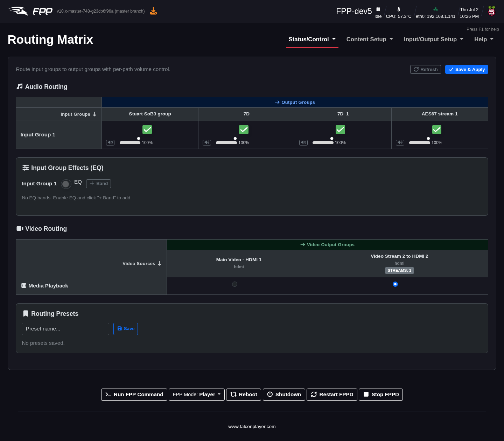Enable the Input Group 1 EQ toggle
Viewport: 504px width, 441px height.
(66, 184)
